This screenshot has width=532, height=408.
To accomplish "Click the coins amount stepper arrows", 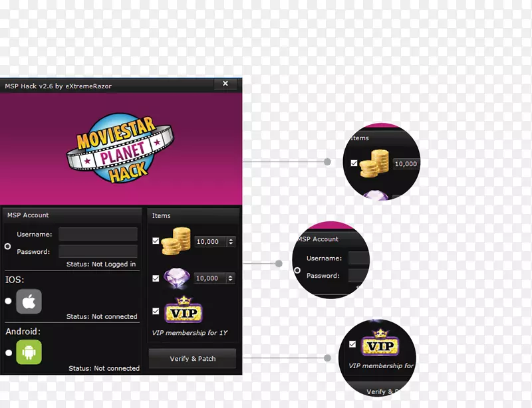I will click(x=231, y=241).
